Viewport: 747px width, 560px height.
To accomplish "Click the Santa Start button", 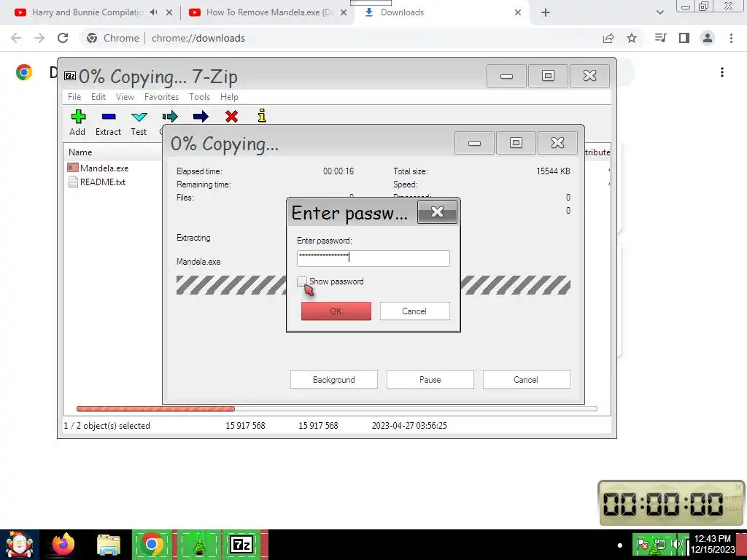I will 19,545.
